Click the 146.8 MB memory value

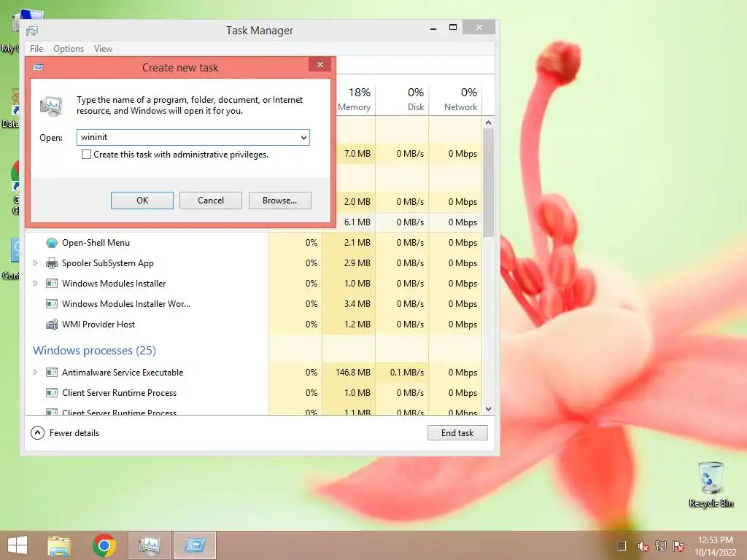point(353,373)
